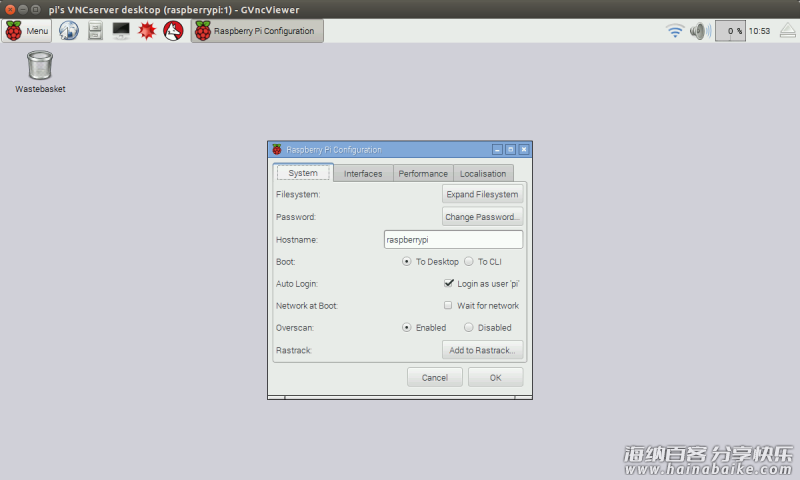Click the clock showing 10:53
Image resolution: width=800 pixels, height=480 pixels.
759,31
